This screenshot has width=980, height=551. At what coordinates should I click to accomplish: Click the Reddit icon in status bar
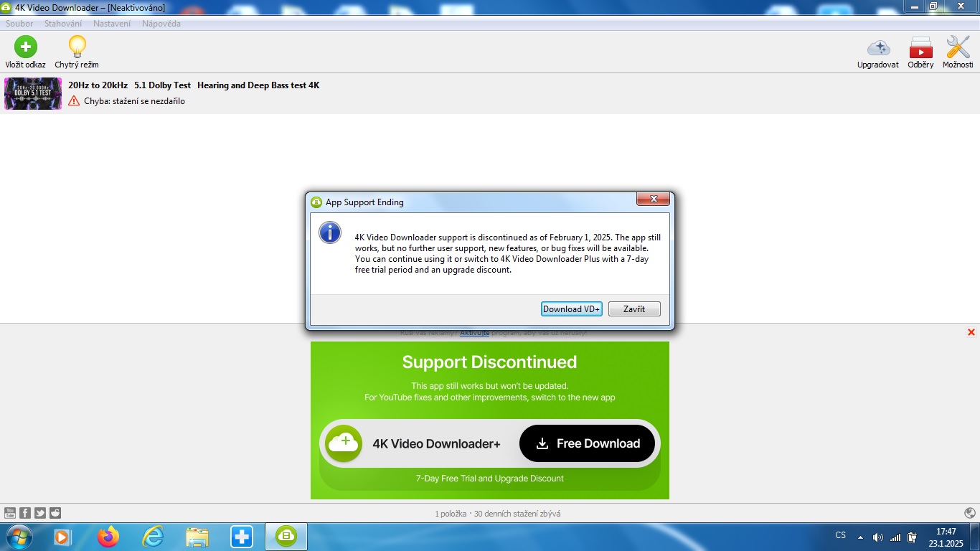tap(55, 513)
